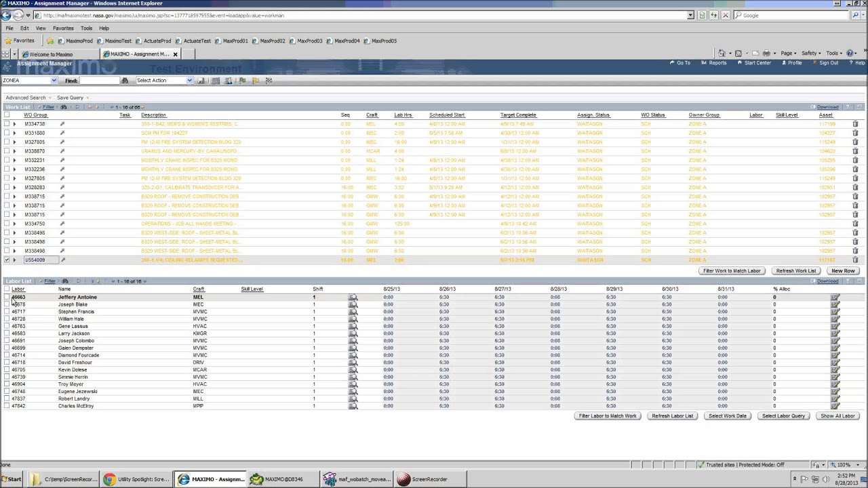868x488 pixels.
Task: Expand work order M332236 row details
Action: [15, 169]
